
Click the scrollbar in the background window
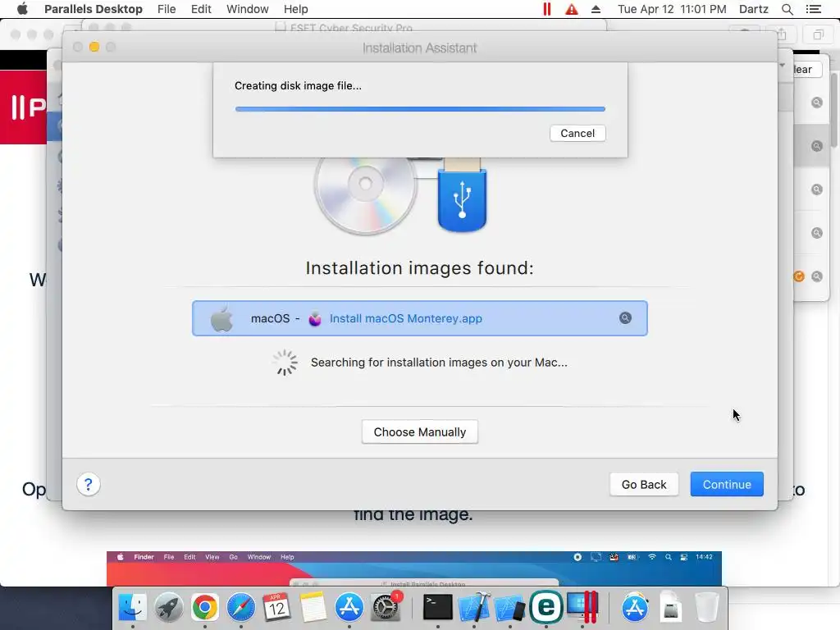[x=834, y=110]
